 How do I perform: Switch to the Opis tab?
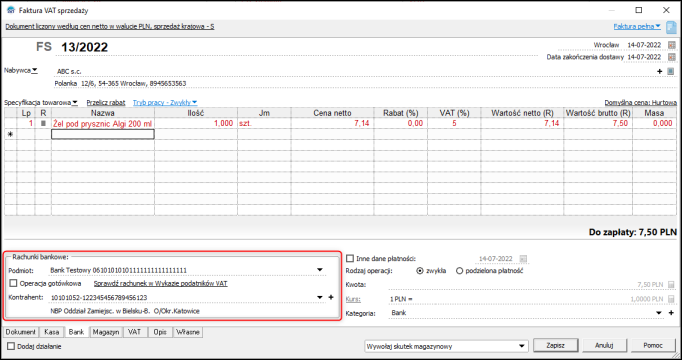(x=160, y=332)
